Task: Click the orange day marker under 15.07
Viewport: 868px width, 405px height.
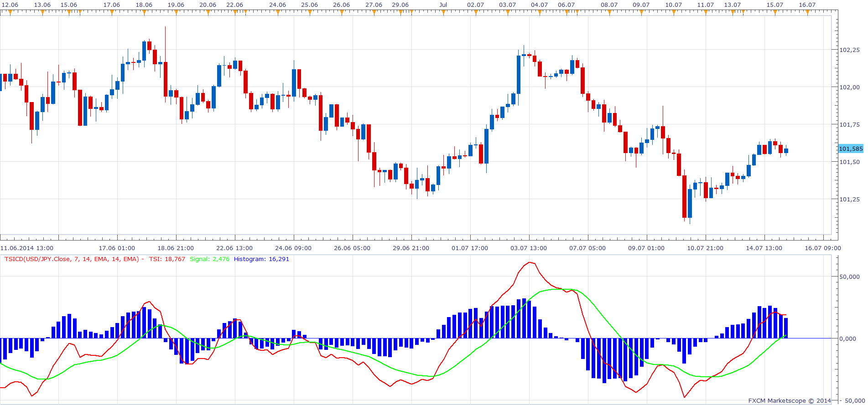Action: pos(775,13)
